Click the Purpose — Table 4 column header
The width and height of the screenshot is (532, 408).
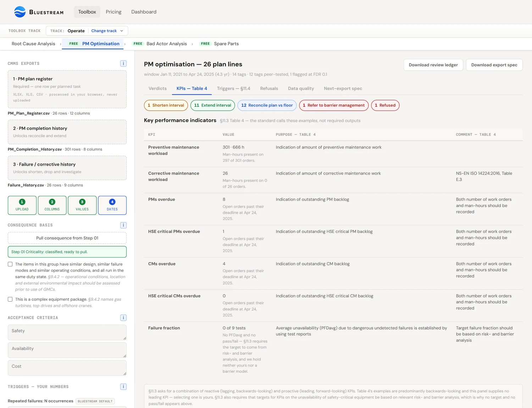click(x=296, y=135)
